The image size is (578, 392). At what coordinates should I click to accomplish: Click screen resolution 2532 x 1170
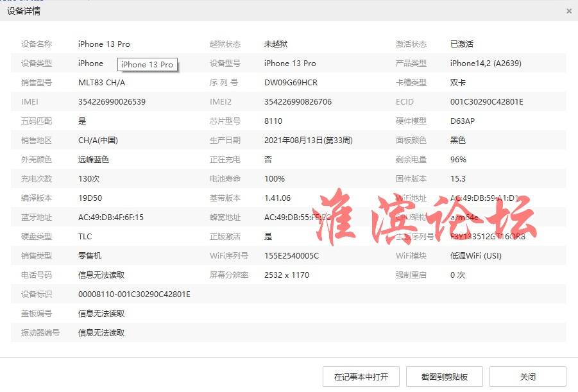pyautogui.click(x=286, y=275)
